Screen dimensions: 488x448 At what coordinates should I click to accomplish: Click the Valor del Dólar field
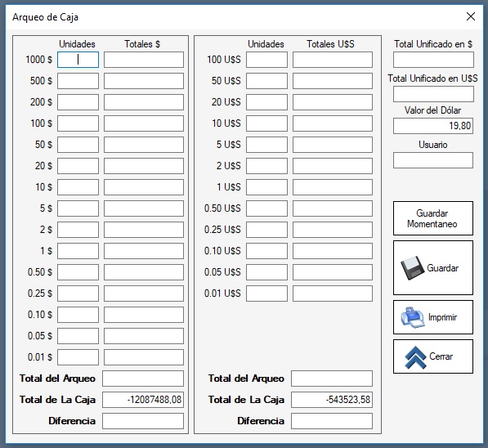point(433,126)
